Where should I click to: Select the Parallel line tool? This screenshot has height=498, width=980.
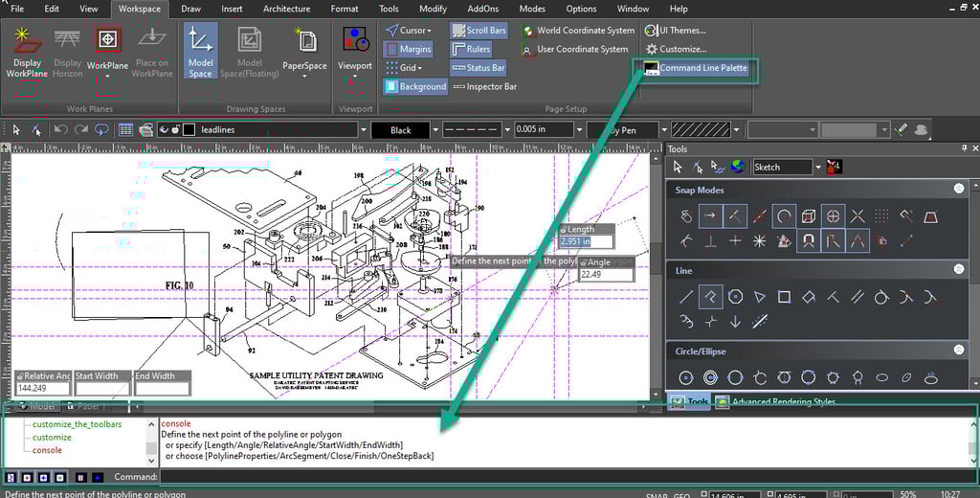coord(857,297)
